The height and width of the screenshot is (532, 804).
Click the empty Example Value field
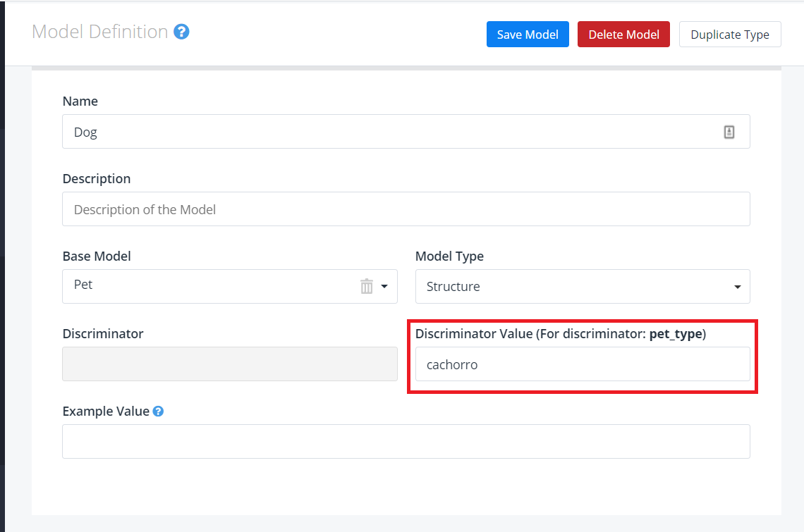coord(406,441)
